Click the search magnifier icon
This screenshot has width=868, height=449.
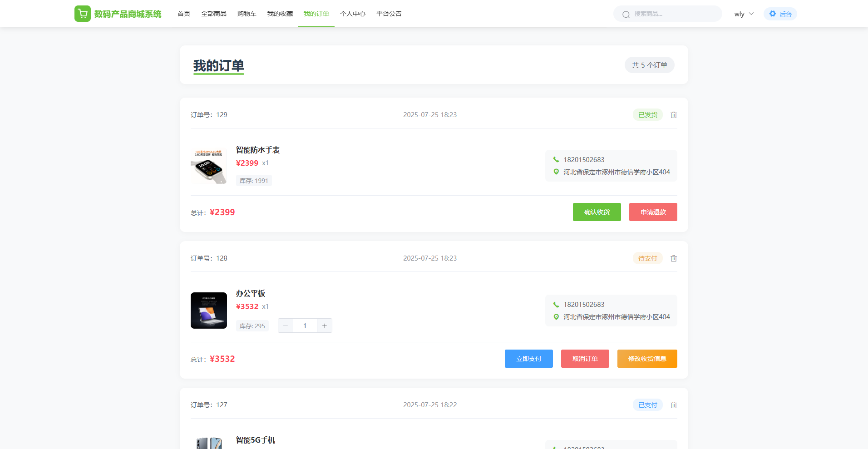click(x=626, y=14)
